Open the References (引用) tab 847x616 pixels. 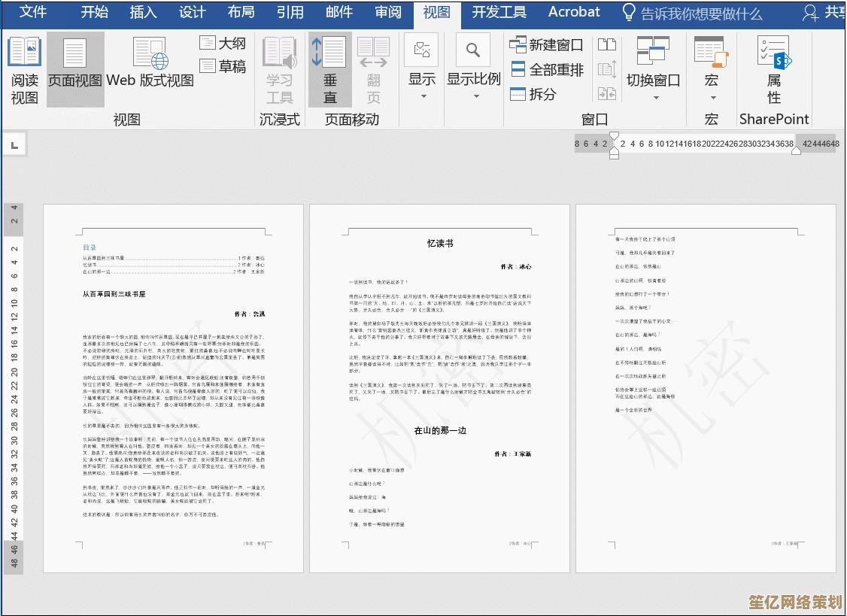point(290,12)
